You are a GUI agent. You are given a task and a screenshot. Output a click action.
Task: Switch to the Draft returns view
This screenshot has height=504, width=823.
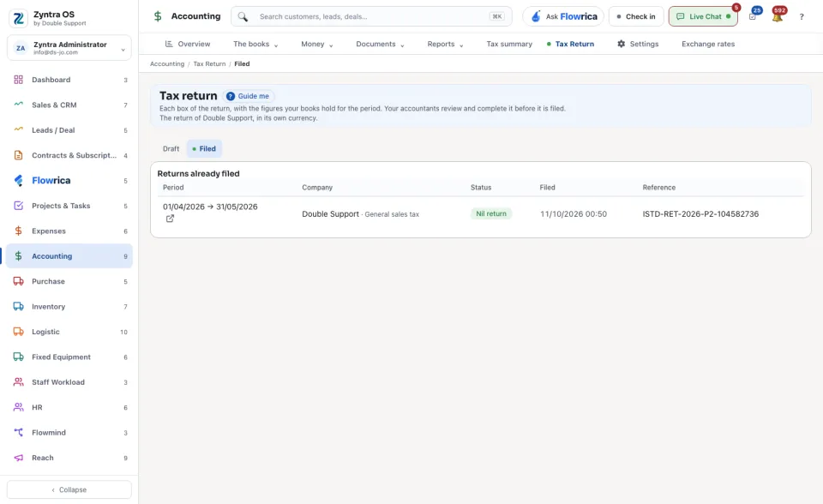pyautogui.click(x=171, y=148)
